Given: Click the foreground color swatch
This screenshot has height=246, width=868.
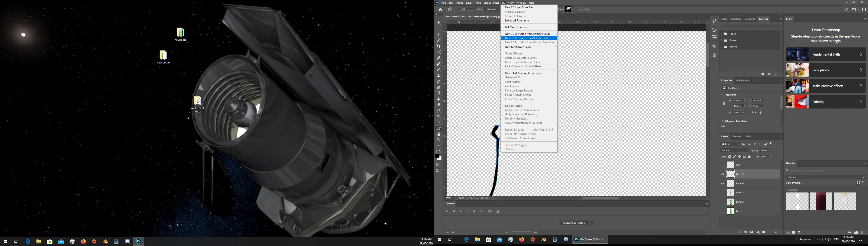Looking at the screenshot, I should pos(437,156).
